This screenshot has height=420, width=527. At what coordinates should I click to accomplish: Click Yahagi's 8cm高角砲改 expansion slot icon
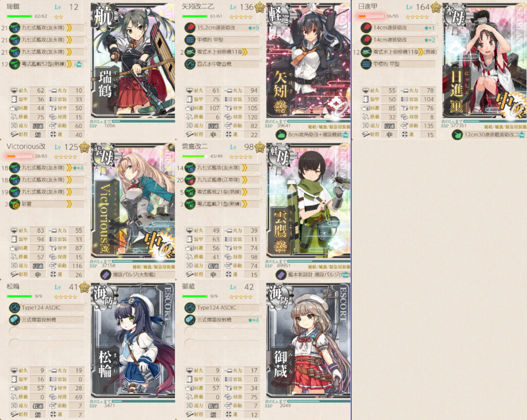click(281, 135)
